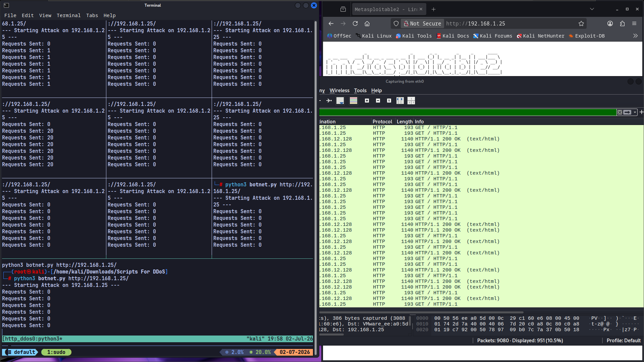Click the Firefox forward arrow
The width and height of the screenshot is (644, 362).
click(343, 23)
